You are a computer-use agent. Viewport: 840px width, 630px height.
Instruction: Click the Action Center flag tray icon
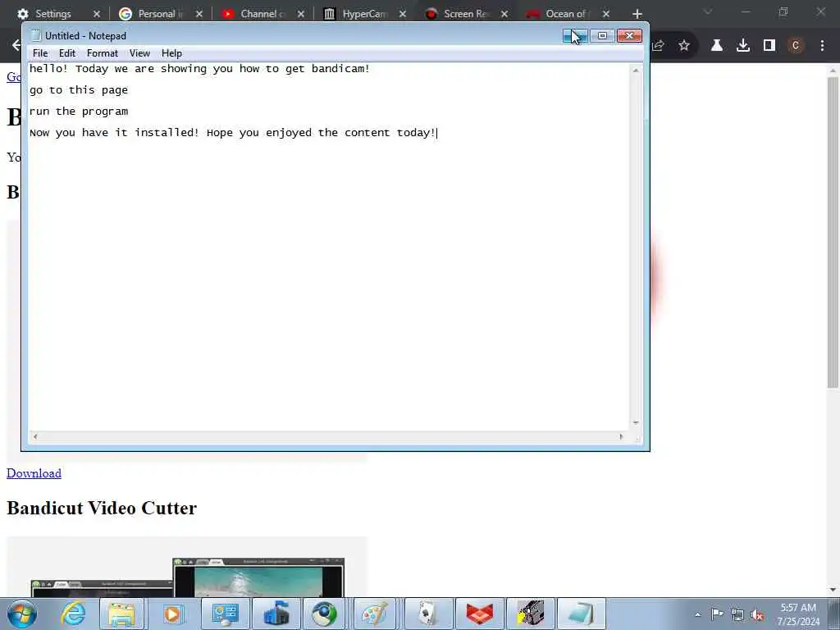coord(717,614)
